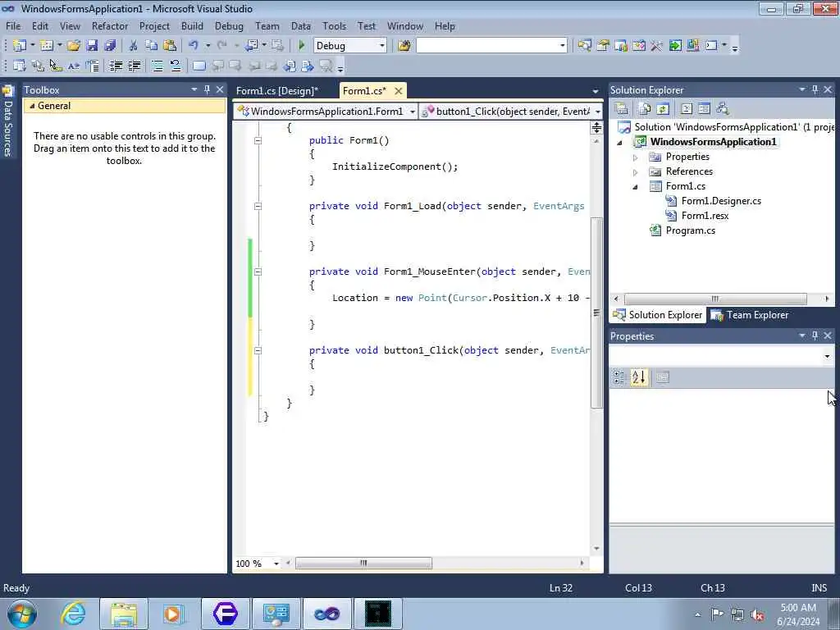The image size is (840, 630).
Task: Click the Save All icon
Action: [111, 46]
